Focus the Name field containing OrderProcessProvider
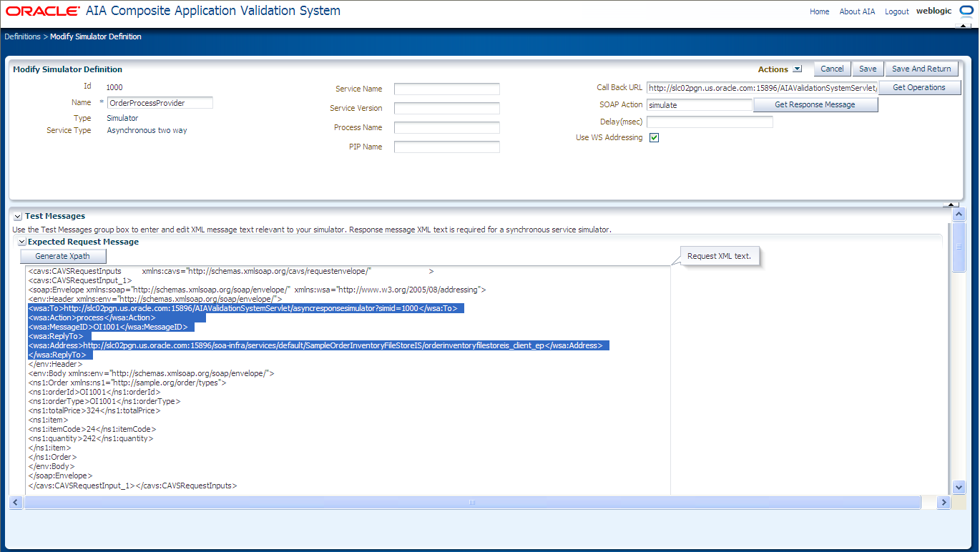 click(160, 103)
